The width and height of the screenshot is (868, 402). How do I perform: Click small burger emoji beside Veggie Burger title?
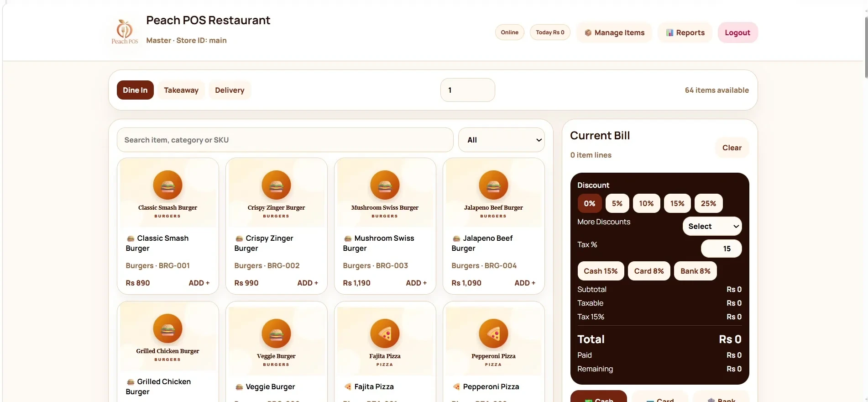click(x=239, y=387)
